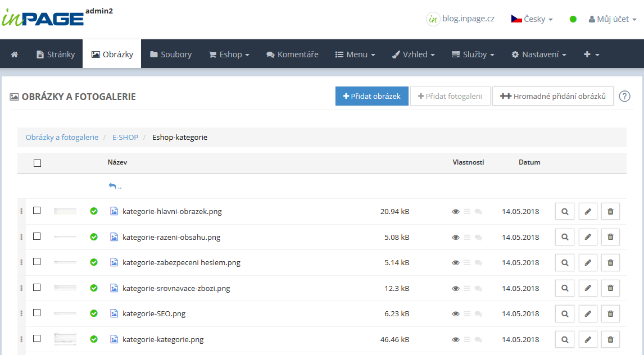
Task: Click the home icon in navigation bar
Action: [x=15, y=54]
